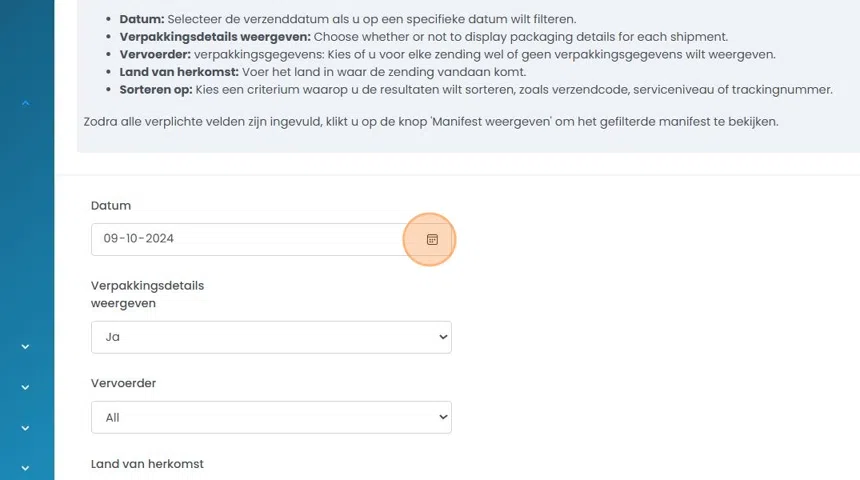Expand the second down-chevron sidebar section

coord(26,388)
